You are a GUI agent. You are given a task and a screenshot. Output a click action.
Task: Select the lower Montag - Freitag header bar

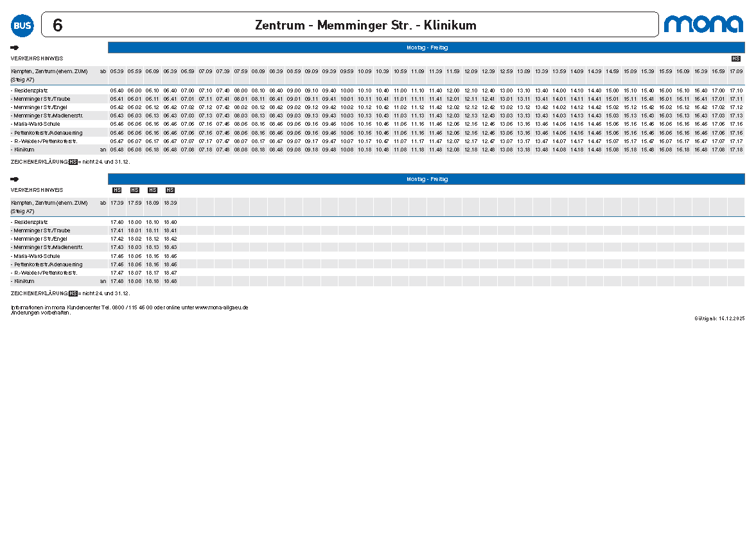pyautogui.click(x=426, y=179)
